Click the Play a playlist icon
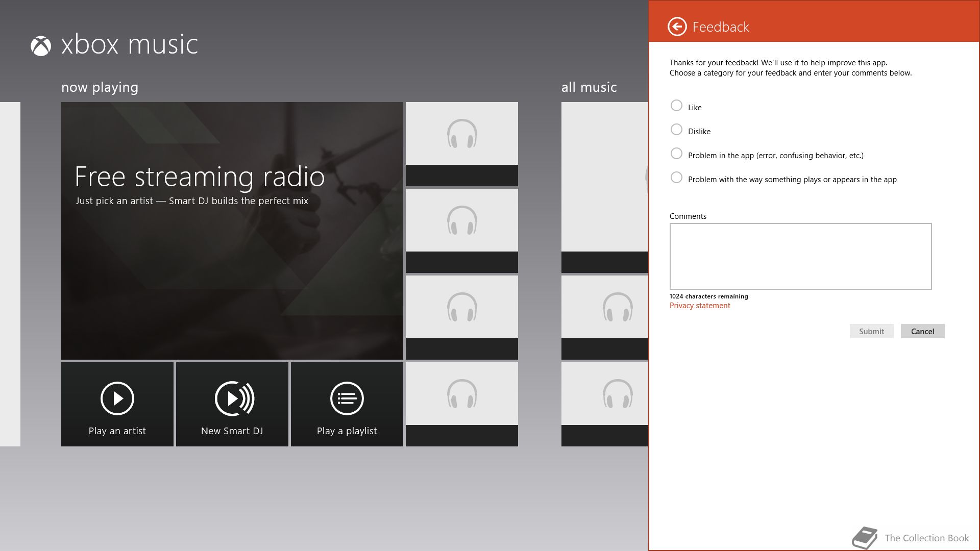The image size is (980, 551). coord(347,398)
